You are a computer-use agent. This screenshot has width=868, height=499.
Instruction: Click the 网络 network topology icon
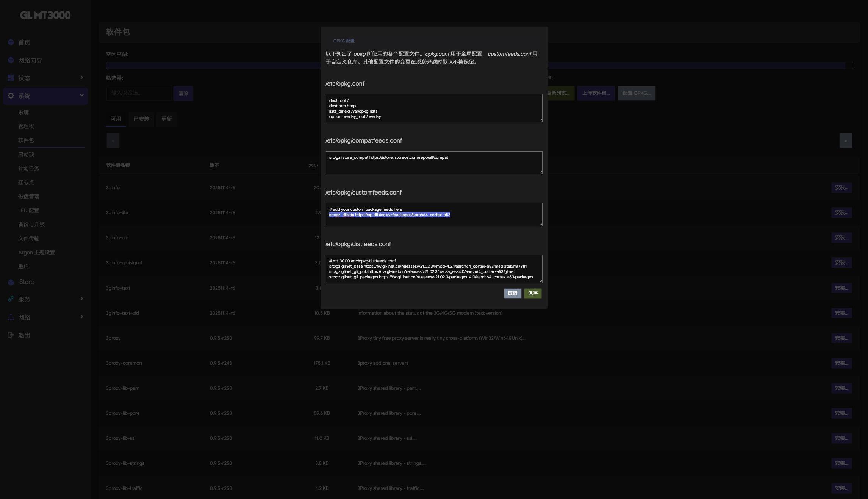(11, 317)
